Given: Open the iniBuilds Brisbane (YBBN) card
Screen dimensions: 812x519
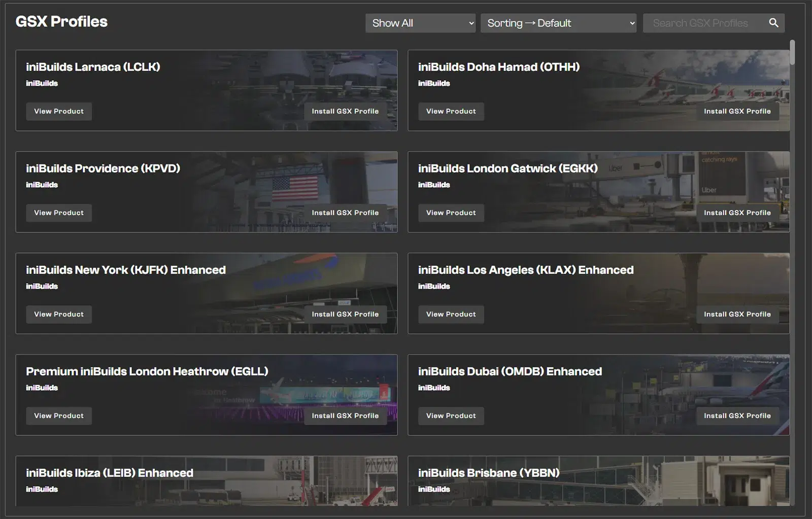Looking at the screenshot, I should [x=489, y=473].
